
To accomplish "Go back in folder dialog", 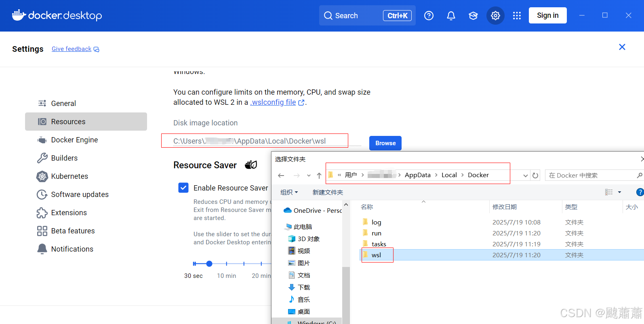I will tap(281, 175).
